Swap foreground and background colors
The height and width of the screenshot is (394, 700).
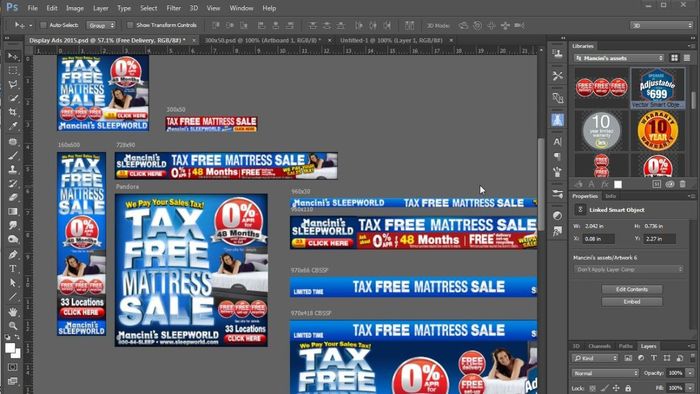(x=17, y=337)
